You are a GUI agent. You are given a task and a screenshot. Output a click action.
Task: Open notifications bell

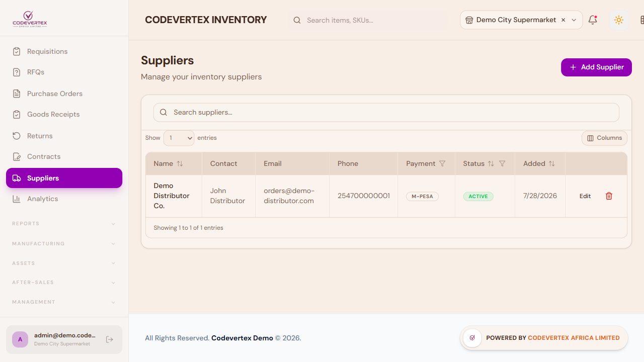[x=593, y=20]
